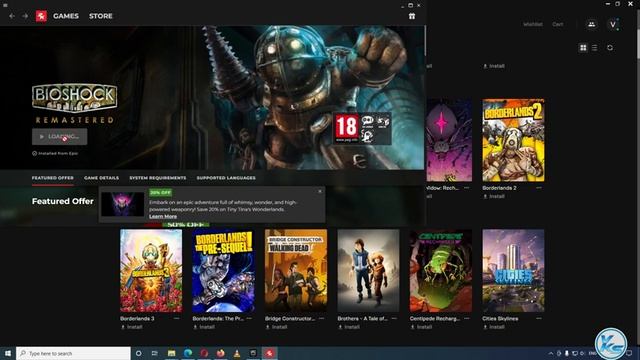Open the Windows Start menu

click(x=8, y=353)
